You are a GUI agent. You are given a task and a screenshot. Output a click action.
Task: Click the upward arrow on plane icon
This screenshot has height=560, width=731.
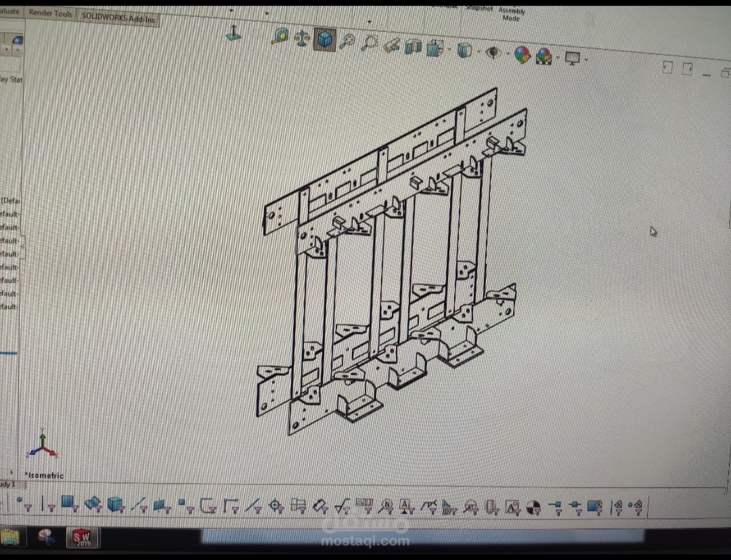point(233,33)
